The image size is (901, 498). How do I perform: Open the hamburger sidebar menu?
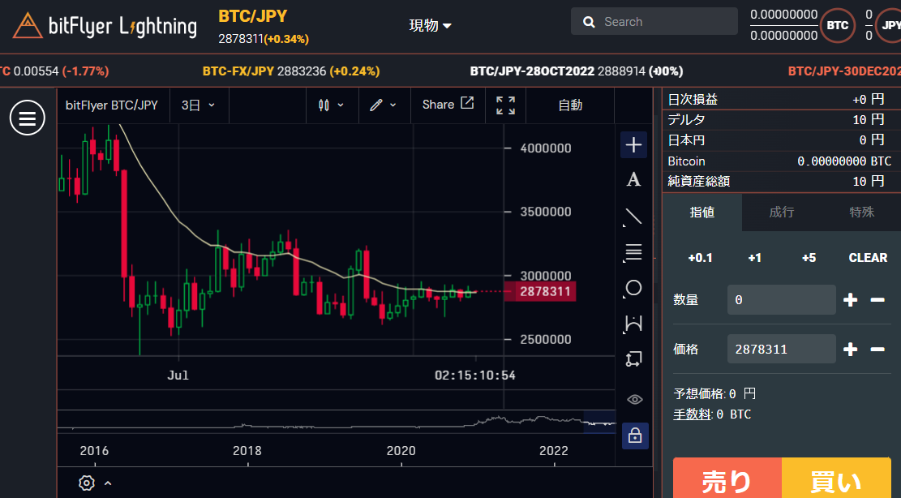[27, 118]
